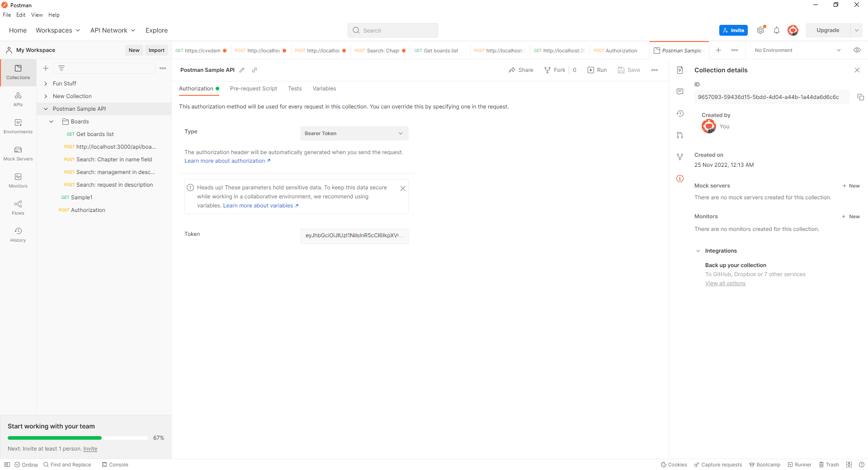
Task: Open Learn more about variables link
Action: coord(261,206)
